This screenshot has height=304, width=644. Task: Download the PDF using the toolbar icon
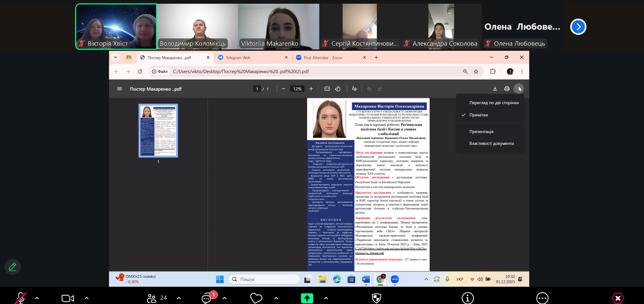495,89
